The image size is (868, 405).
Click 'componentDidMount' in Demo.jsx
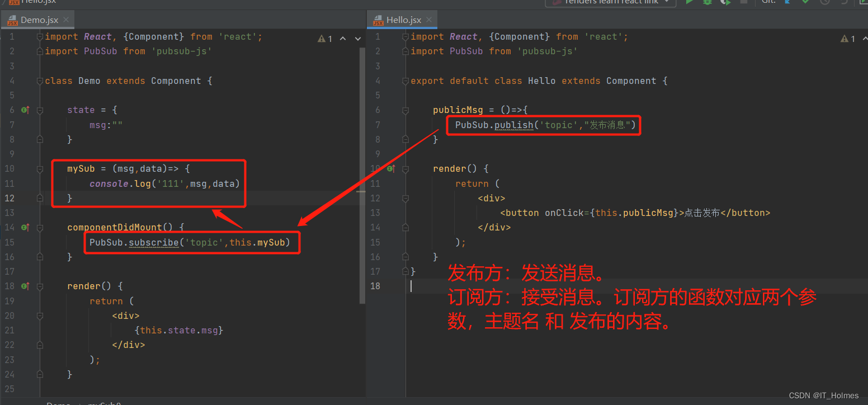pos(115,228)
